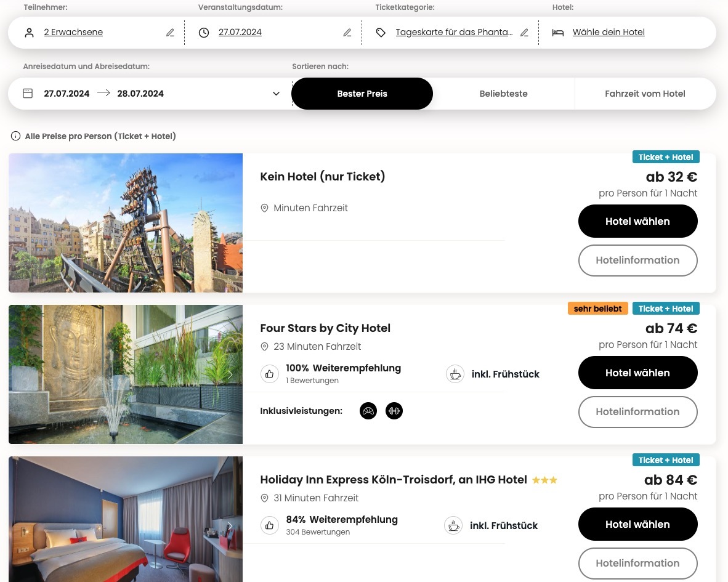This screenshot has height=582, width=728.
Task: Click the bed icon next to Wähle dein Hotel
Action: click(557, 33)
